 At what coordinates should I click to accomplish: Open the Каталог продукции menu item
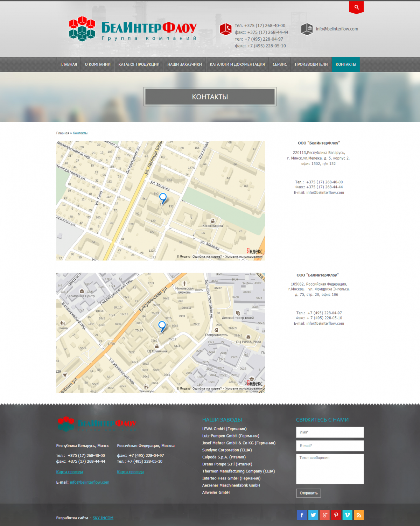point(139,64)
